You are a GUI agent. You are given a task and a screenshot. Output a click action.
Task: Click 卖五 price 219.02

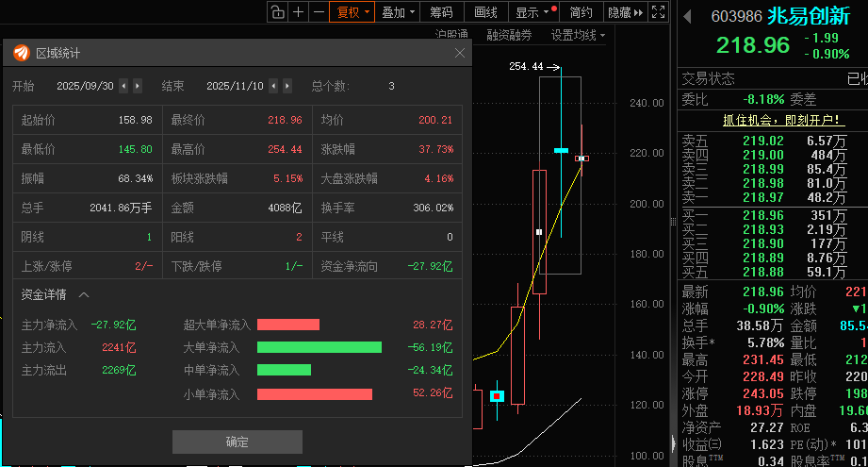click(x=763, y=141)
